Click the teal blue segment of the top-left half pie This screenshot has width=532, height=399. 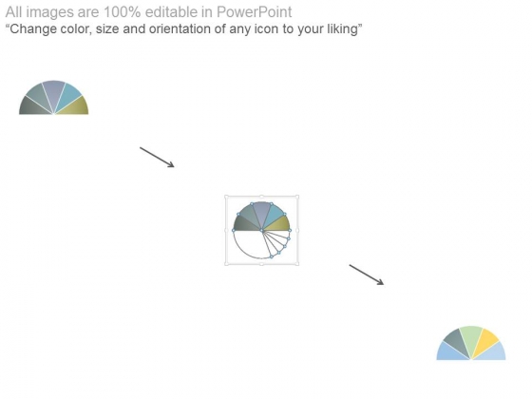click(68, 95)
